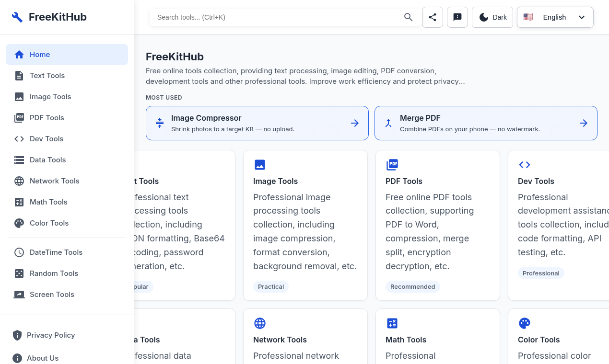609x364 pixels.
Task: Click the Color Tools card palette icon
Action: 525,323
